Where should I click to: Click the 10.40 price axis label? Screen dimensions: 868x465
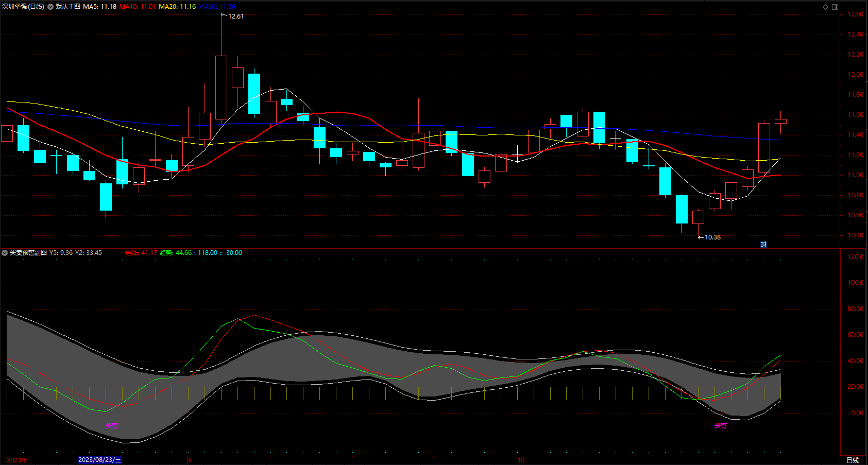click(x=856, y=235)
